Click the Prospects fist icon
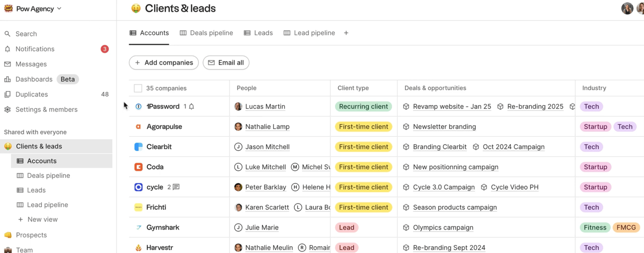Image resolution: width=644 pixels, height=253 pixels. 8,235
